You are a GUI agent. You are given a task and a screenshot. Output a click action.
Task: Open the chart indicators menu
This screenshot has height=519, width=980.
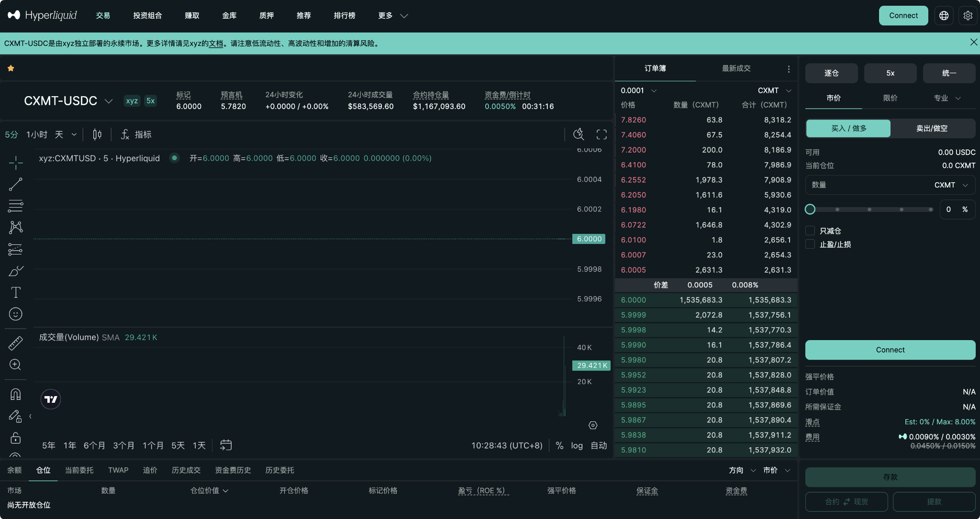coord(136,134)
